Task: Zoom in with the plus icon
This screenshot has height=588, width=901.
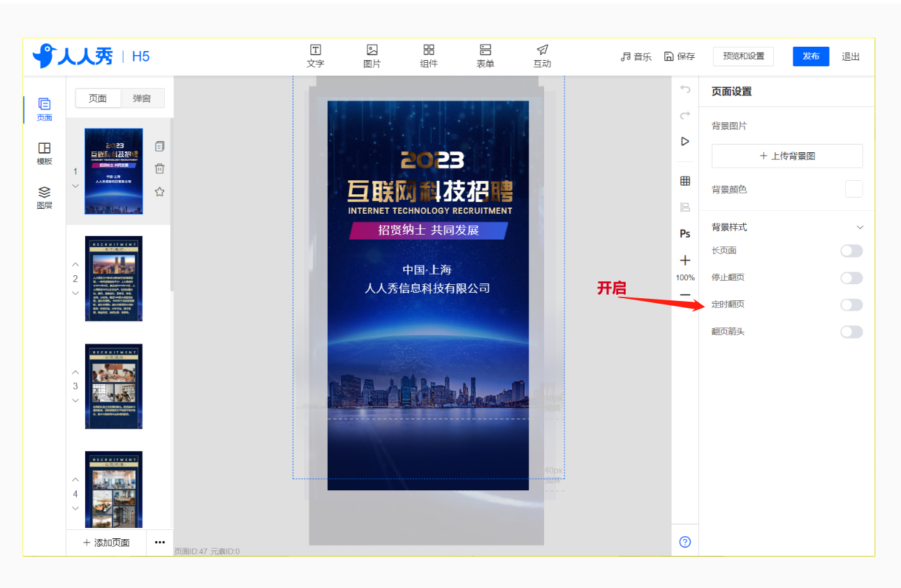Action: coord(685,260)
